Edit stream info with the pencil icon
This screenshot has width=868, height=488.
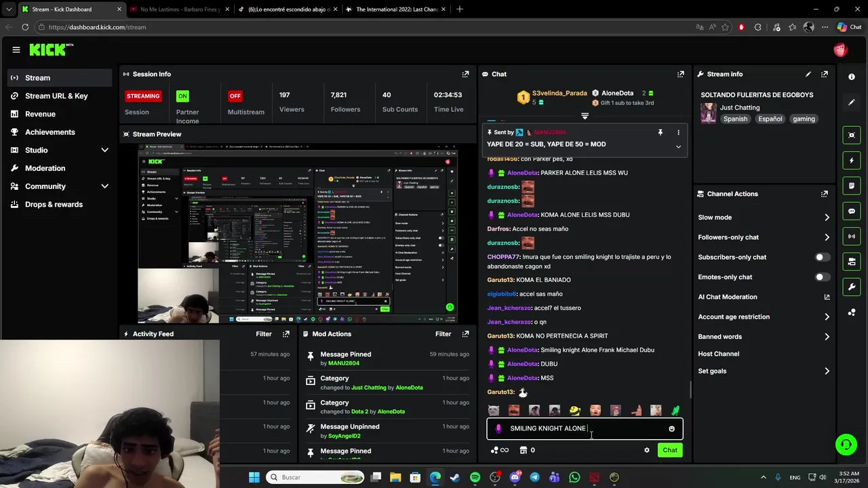(808, 74)
